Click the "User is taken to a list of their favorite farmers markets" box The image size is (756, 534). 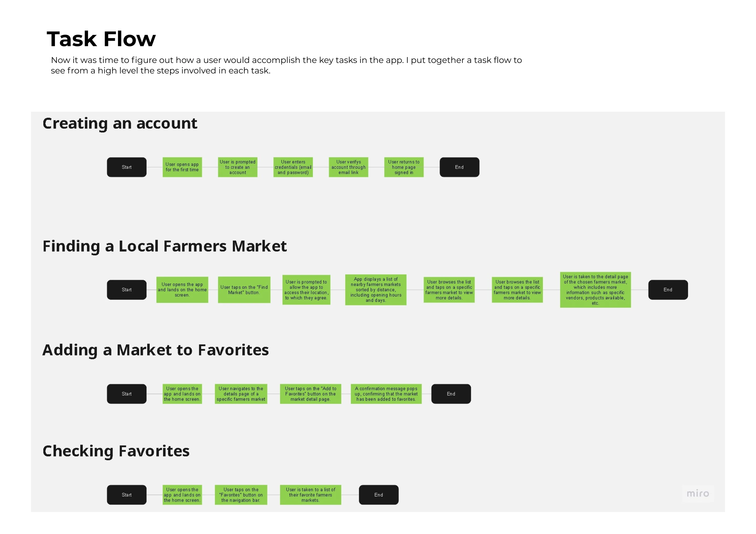311,495
